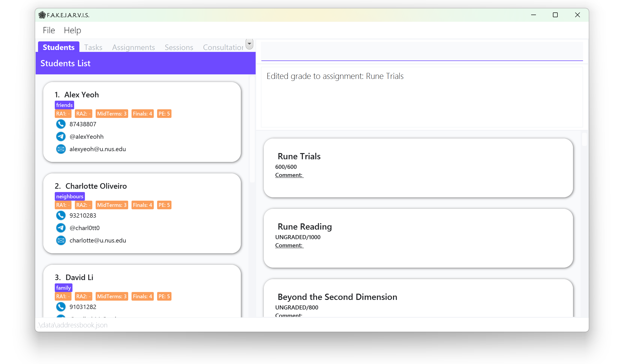
Task: Minimize the F.A.K.E.J.A.R.V.I.S. window
Action: click(533, 15)
